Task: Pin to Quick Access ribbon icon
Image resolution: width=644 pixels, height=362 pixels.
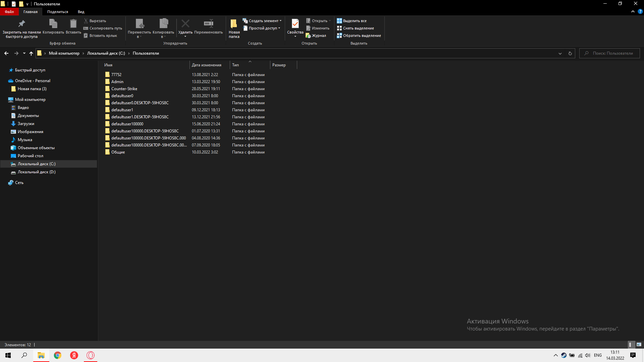Action: 21,23
